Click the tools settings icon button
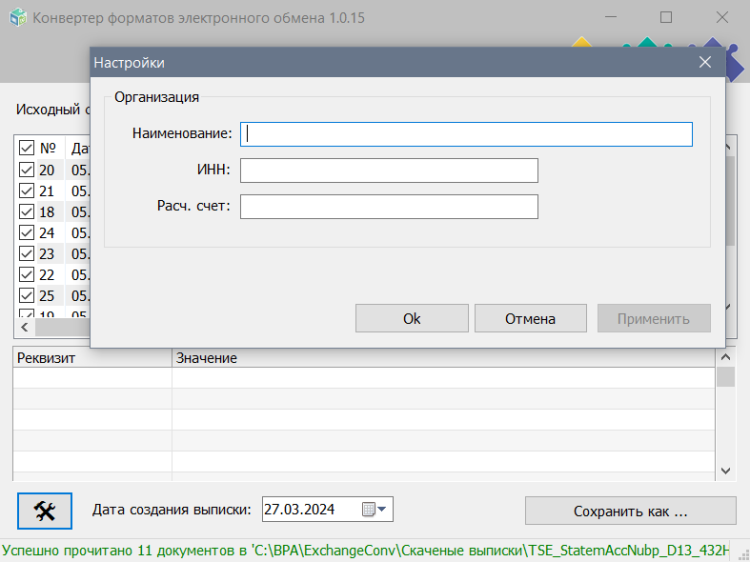Image resolution: width=750 pixels, height=562 pixels. [45, 510]
